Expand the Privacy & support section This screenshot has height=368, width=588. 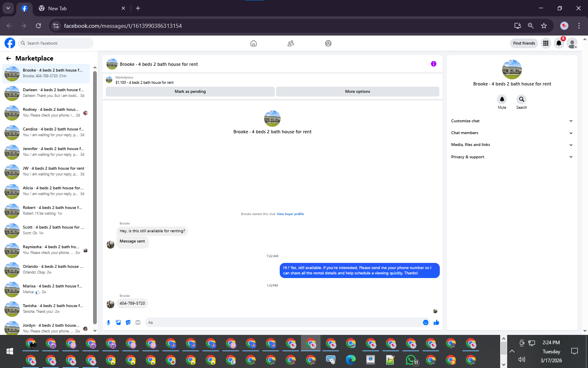[x=512, y=157]
